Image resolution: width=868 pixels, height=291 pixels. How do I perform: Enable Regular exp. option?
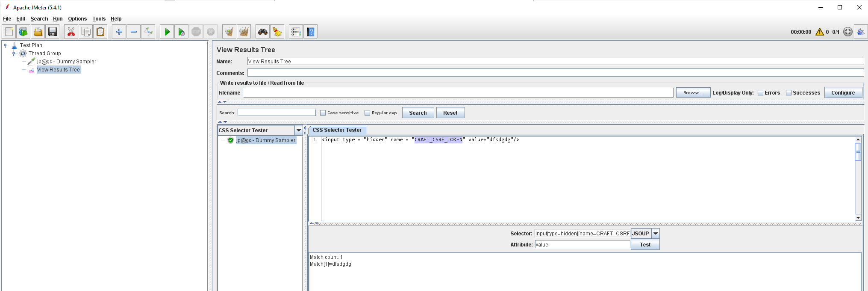367,113
